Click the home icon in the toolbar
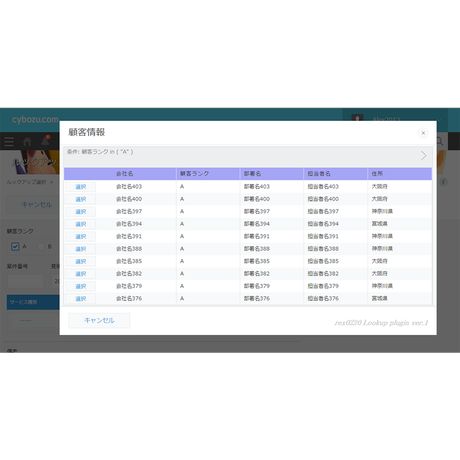This screenshot has width=460, height=460. tap(27, 142)
